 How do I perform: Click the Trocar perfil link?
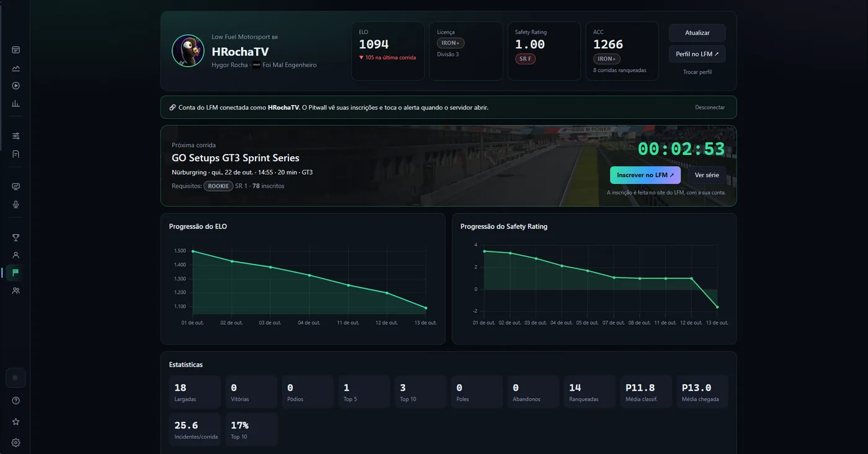coord(697,72)
